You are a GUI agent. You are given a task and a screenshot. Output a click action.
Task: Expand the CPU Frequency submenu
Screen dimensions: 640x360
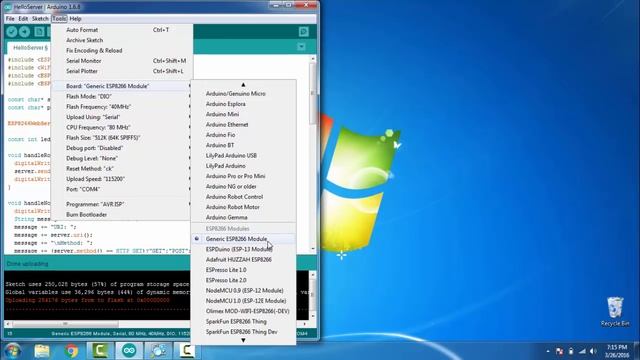(122, 127)
